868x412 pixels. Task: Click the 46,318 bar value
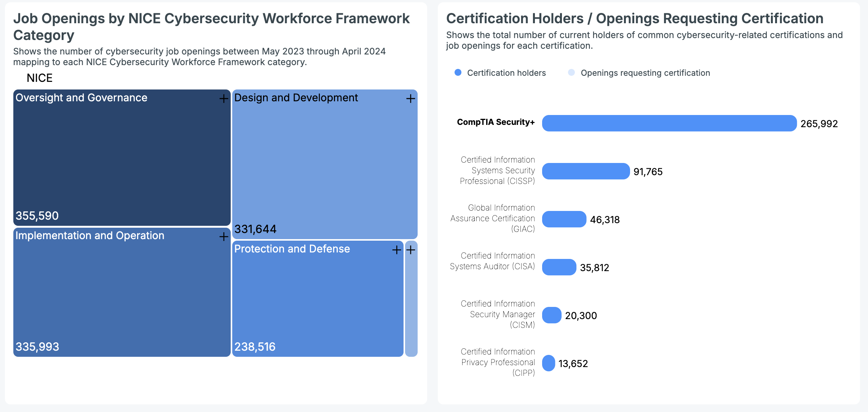[x=605, y=220]
